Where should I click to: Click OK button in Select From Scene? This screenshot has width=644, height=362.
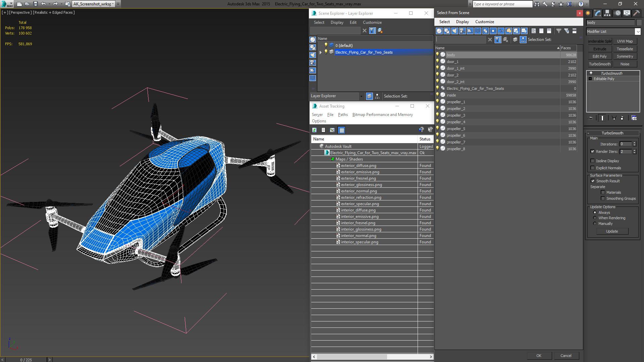(539, 356)
